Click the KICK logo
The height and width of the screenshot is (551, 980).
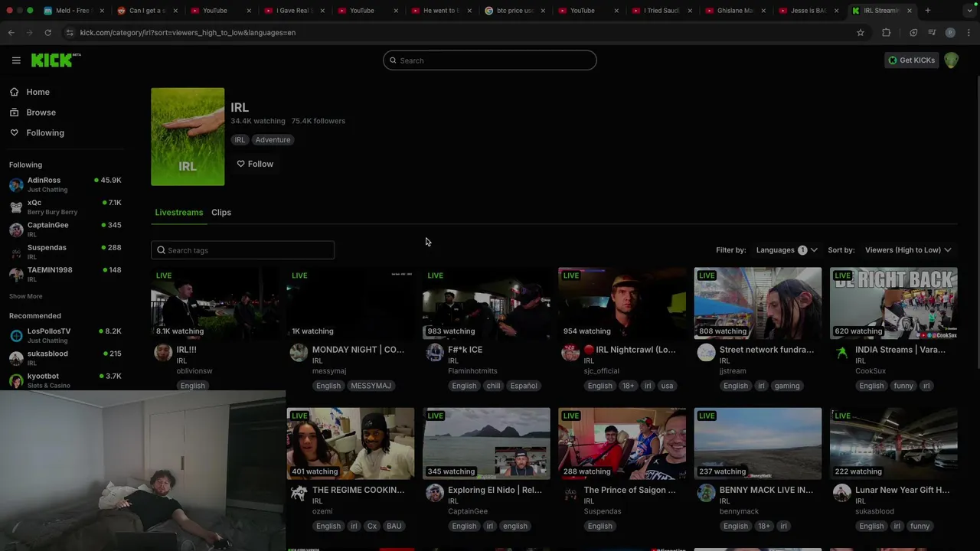[x=55, y=60]
